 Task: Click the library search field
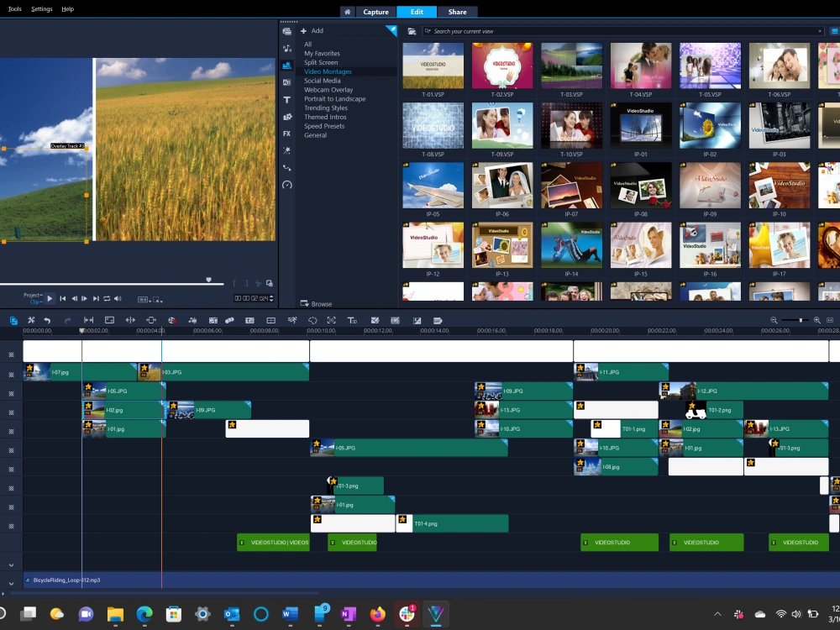622,31
